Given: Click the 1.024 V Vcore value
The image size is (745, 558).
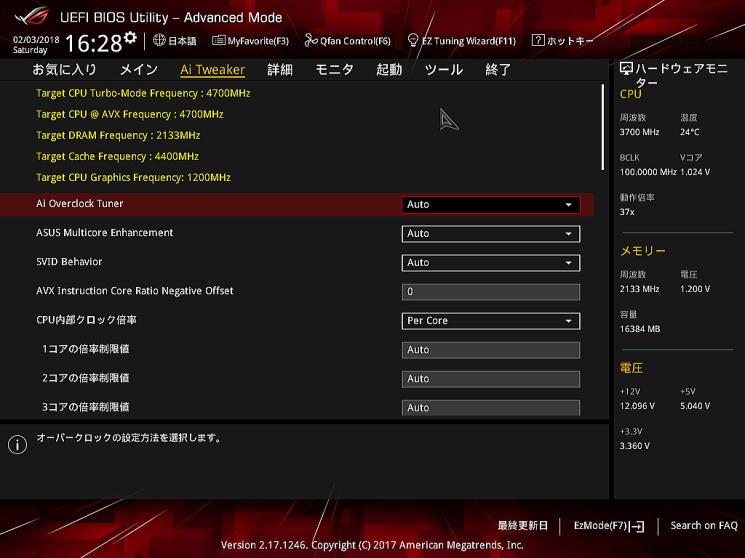Looking at the screenshot, I should coord(695,172).
